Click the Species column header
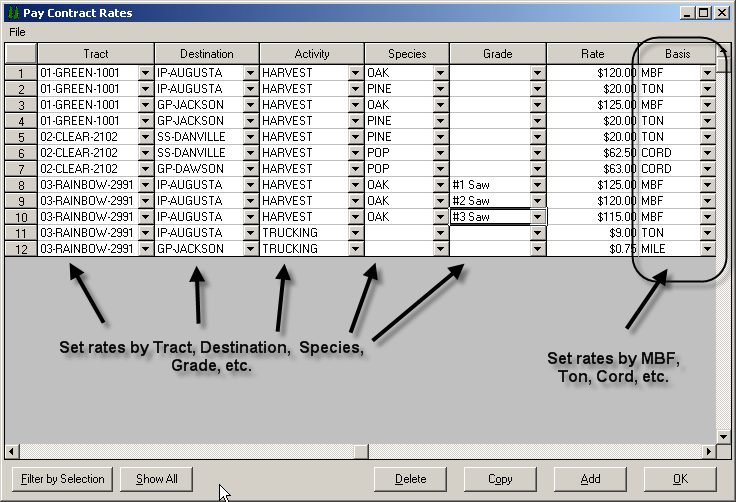 [407, 54]
